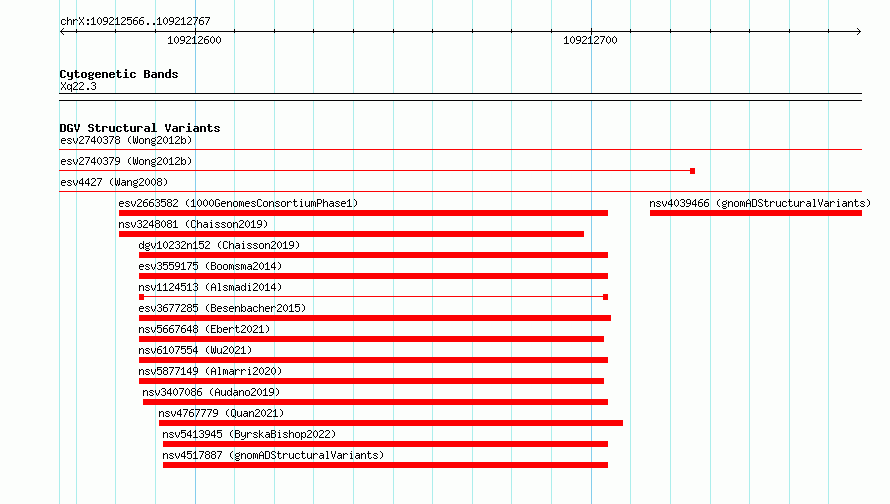Click the left arrow of the ruler
Viewport: 890px width, 504px height.
[62, 31]
